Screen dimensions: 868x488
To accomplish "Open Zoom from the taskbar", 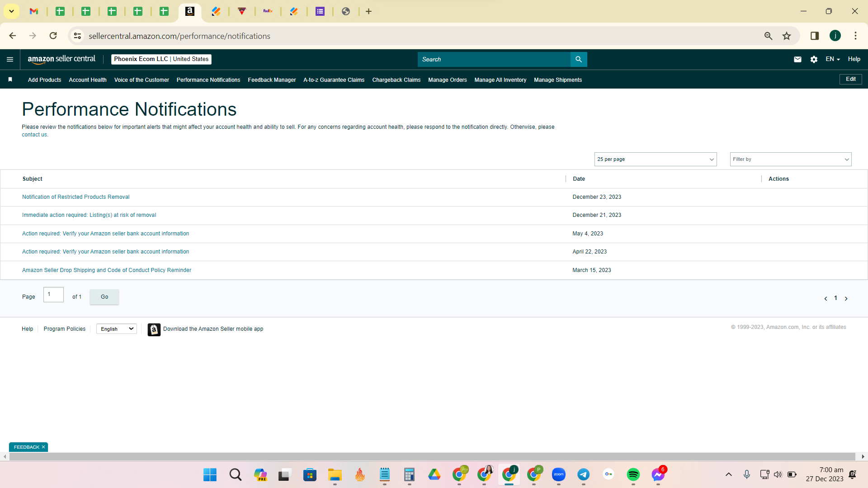I will click(559, 474).
